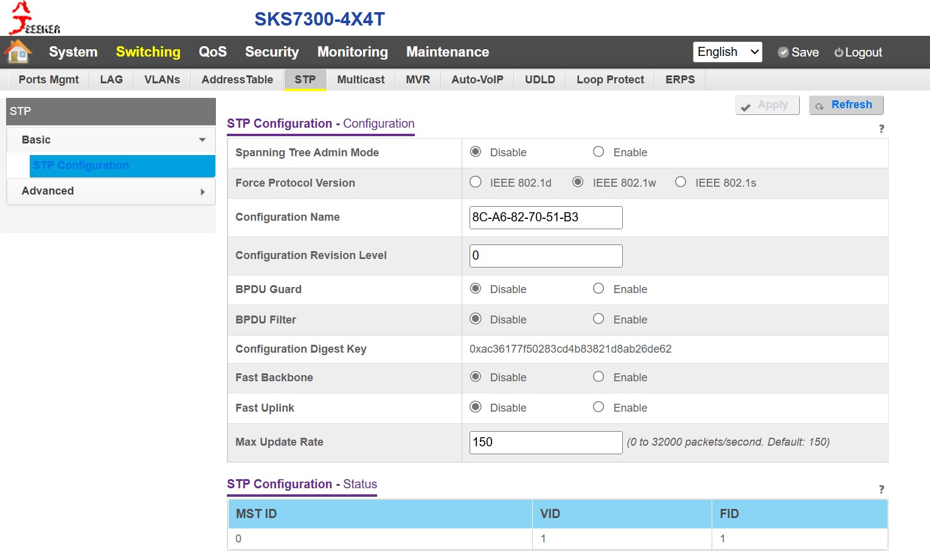Open help for STP Configuration section

coord(881,129)
